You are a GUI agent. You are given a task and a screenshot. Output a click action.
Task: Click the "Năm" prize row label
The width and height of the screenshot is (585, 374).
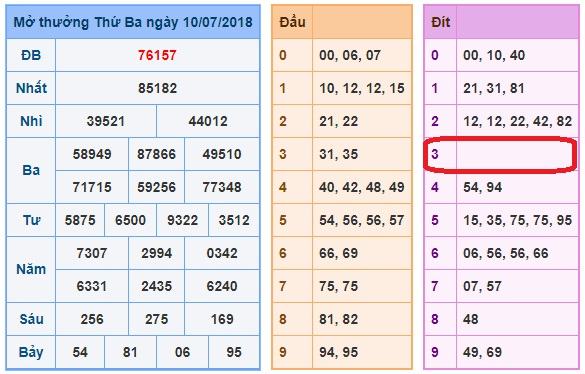[x=31, y=269]
